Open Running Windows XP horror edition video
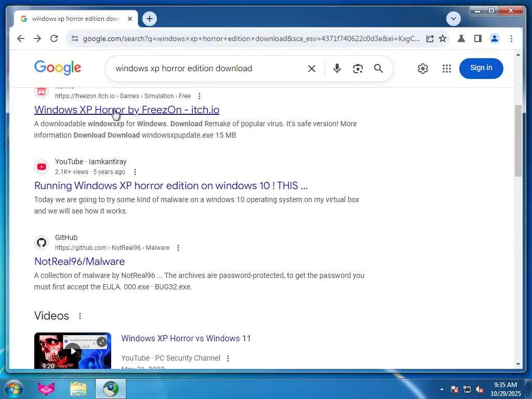 [171, 185]
